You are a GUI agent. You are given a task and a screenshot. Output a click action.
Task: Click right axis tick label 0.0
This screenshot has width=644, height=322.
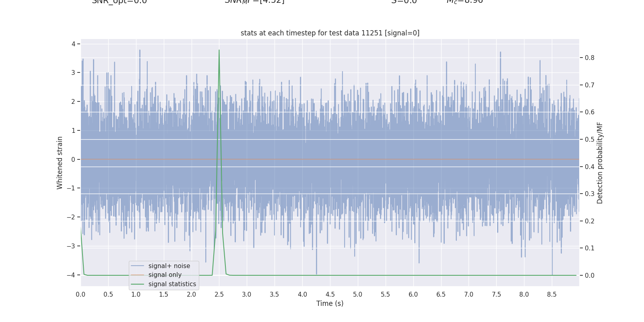(x=590, y=275)
